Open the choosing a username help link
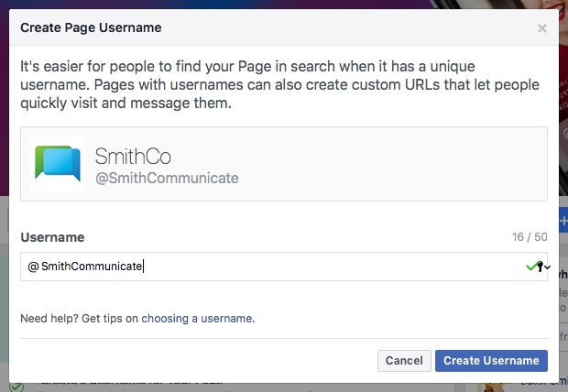 click(x=198, y=319)
